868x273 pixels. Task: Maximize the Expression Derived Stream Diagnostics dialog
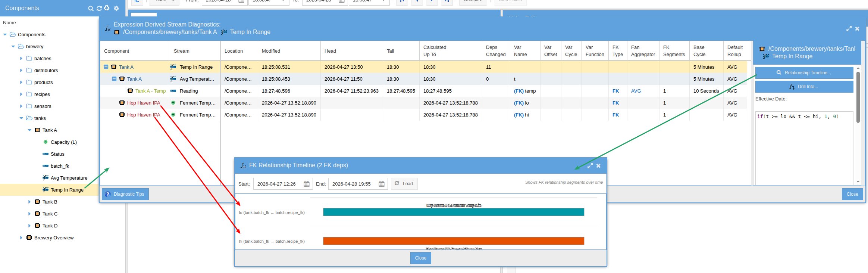point(849,28)
